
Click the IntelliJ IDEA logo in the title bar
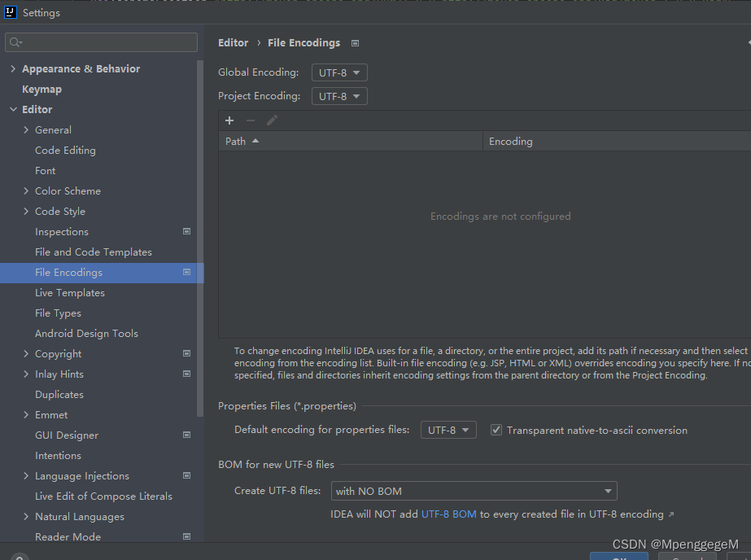(x=10, y=12)
